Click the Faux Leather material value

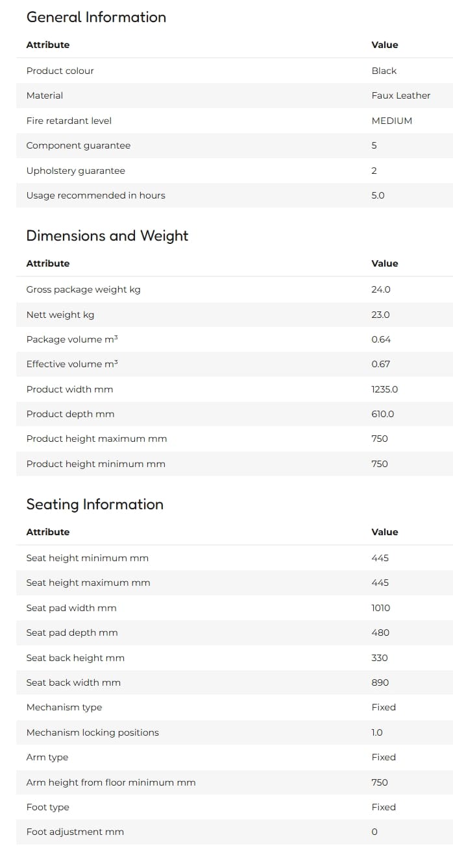(x=400, y=95)
